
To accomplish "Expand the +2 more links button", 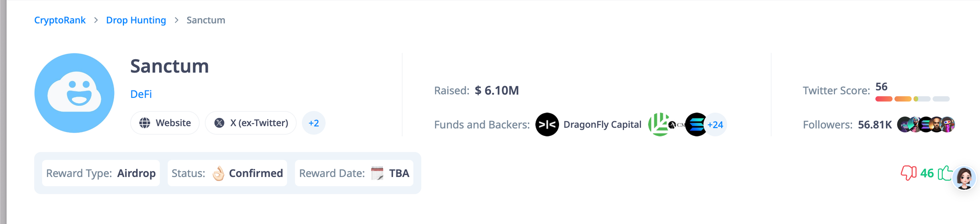I will click(x=314, y=123).
